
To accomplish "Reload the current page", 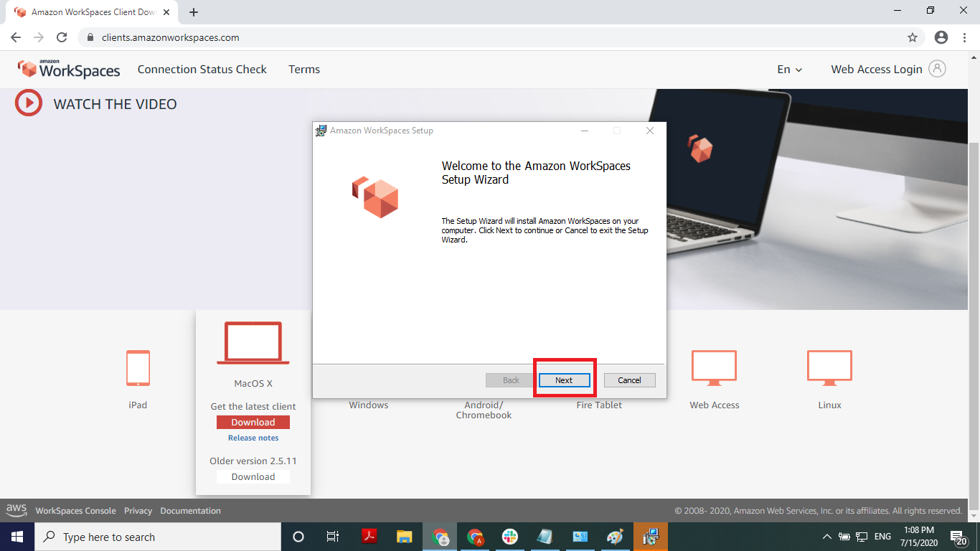I will pos(62,37).
